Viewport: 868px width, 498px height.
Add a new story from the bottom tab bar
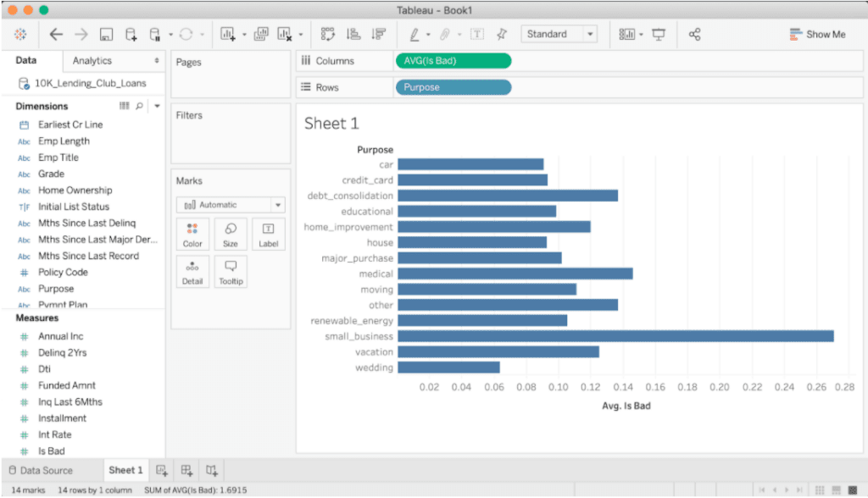click(211, 470)
